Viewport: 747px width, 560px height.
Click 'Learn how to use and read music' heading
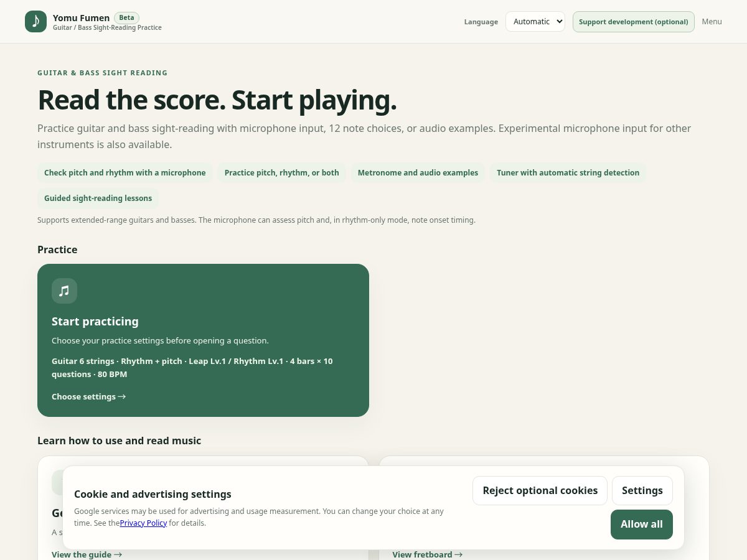click(119, 441)
